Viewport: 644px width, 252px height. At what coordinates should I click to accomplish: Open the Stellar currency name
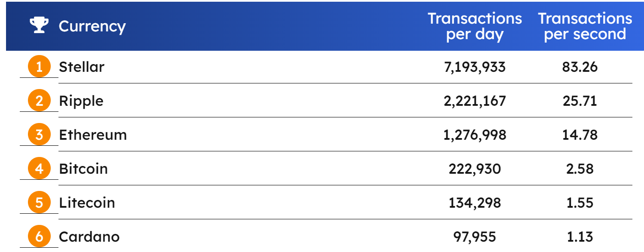click(82, 67)
